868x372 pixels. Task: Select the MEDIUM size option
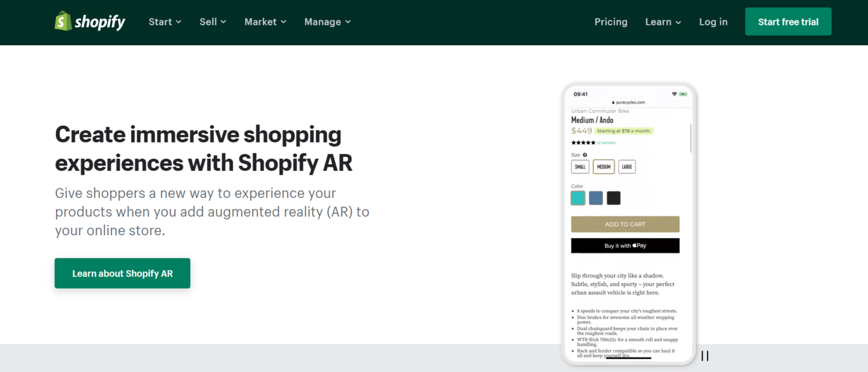tap(604, 167)
